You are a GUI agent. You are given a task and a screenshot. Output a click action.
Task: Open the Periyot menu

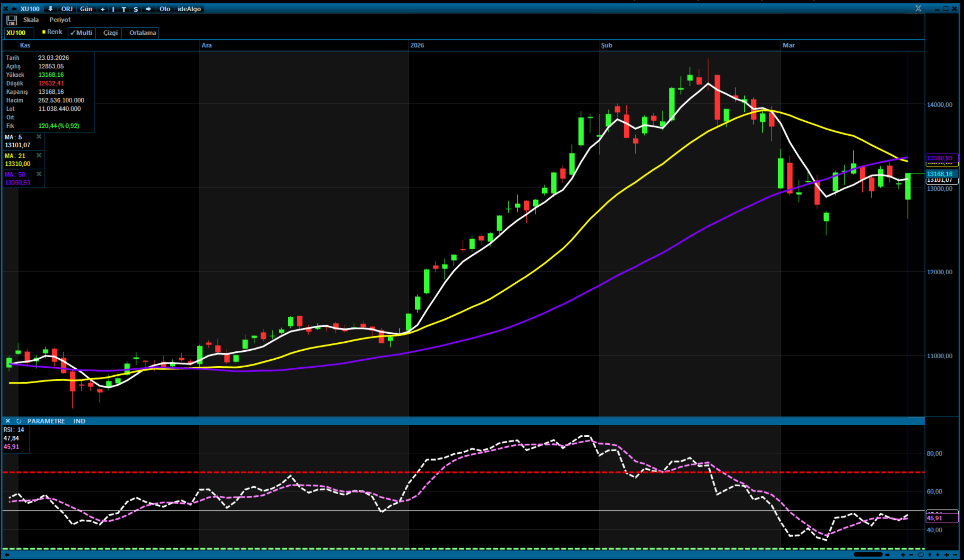(x=60, y=20)
